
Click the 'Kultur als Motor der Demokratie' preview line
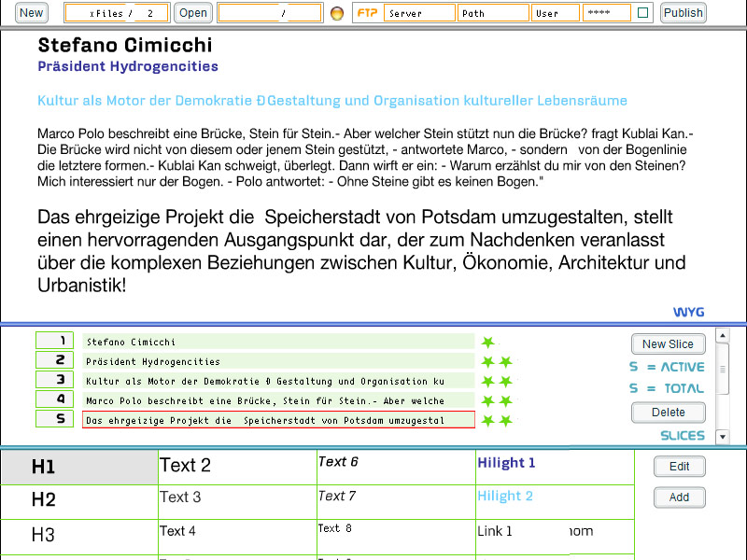tap(332, 101)
